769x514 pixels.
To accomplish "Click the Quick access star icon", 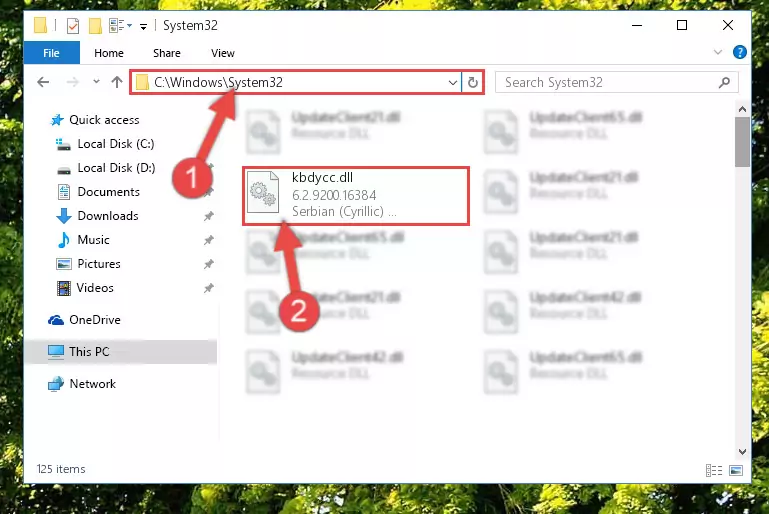I will (x=57, y=120).
